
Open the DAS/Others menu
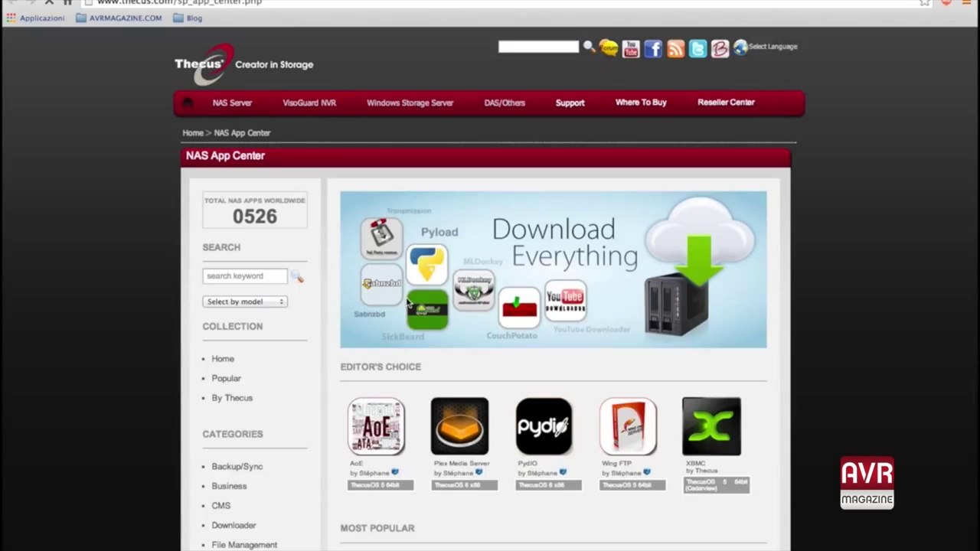coord(505,103)
